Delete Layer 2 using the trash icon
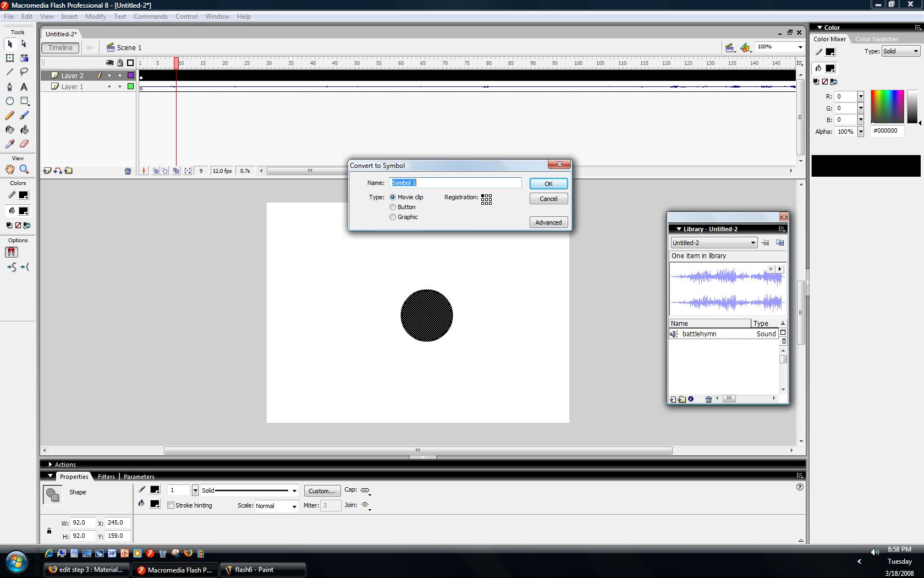Image resolution: width=924 pixels, height=578 pixels. click(x=128, y=171)
